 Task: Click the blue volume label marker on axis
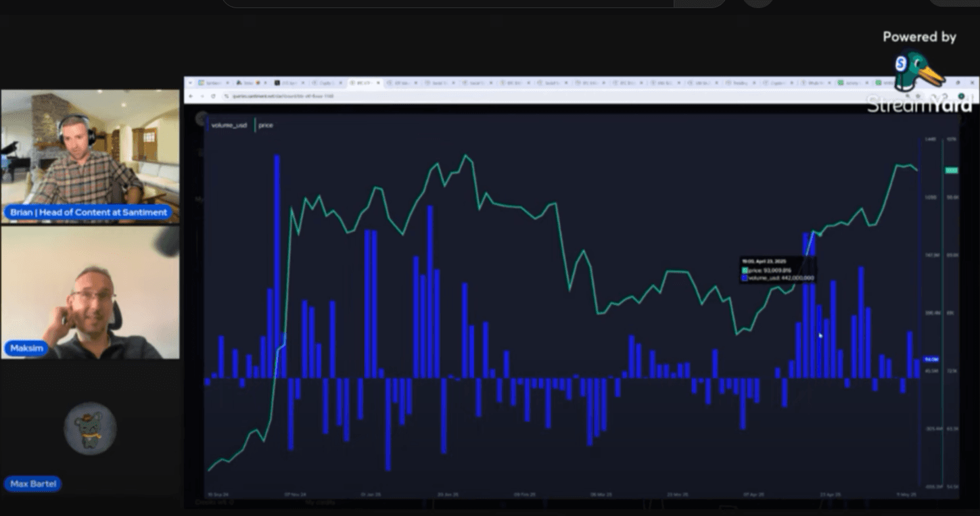(931, 359)
